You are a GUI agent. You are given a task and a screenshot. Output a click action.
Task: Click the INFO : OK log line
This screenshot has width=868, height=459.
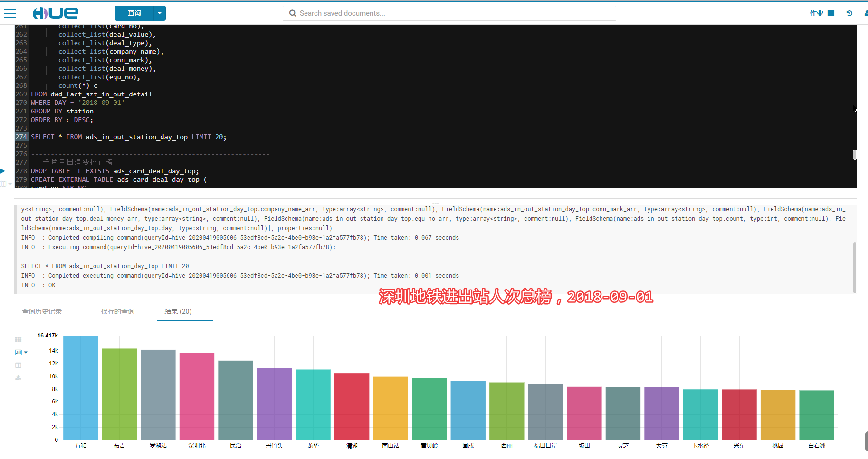[x=38, y=285]
